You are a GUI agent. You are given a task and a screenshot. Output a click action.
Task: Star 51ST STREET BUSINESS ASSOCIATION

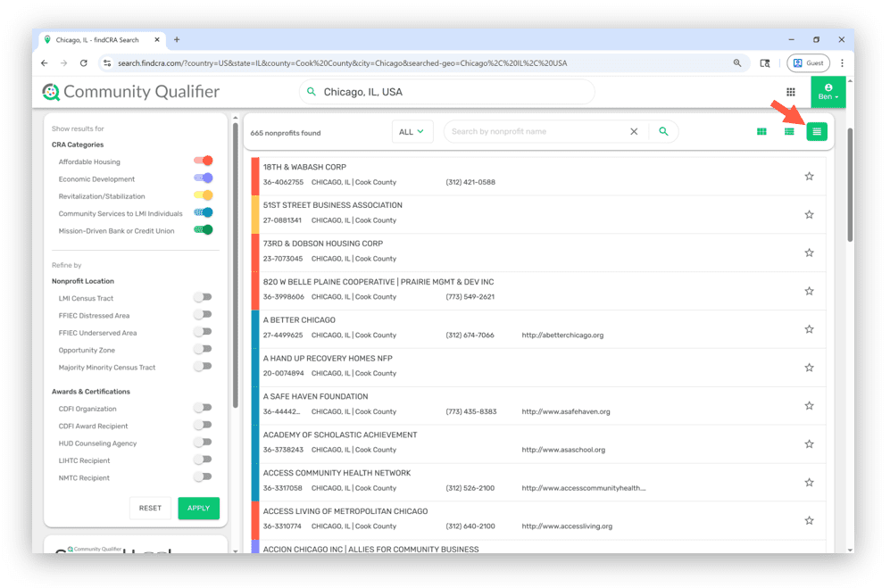810,214
